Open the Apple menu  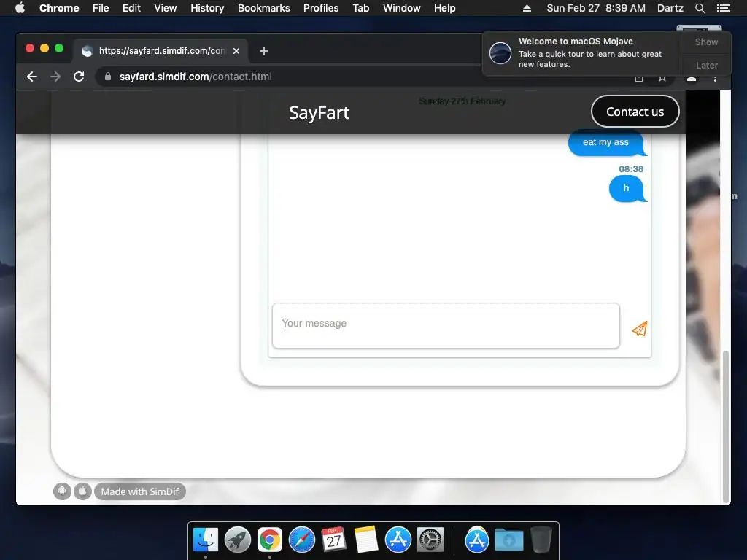click(20, 8)
